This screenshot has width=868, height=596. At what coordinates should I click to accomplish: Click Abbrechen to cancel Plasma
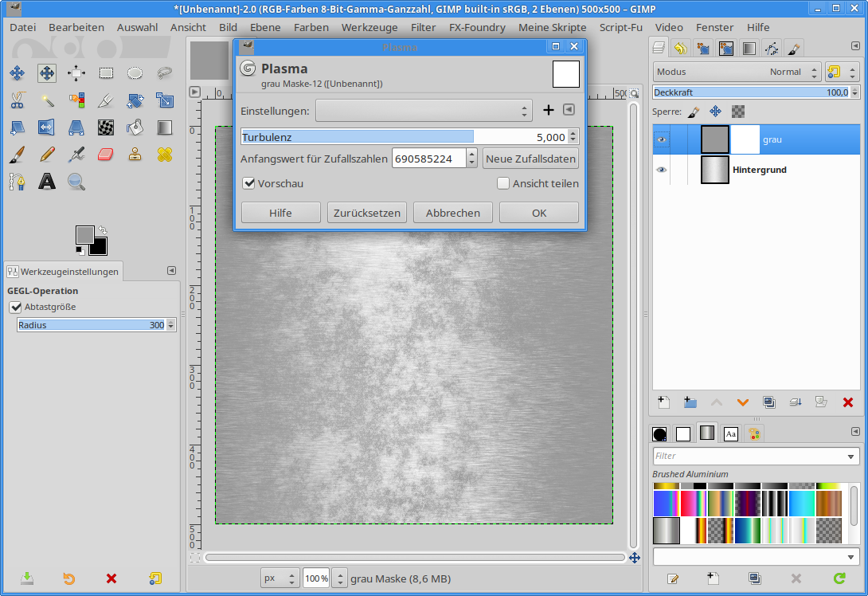[x=453, y=213]
